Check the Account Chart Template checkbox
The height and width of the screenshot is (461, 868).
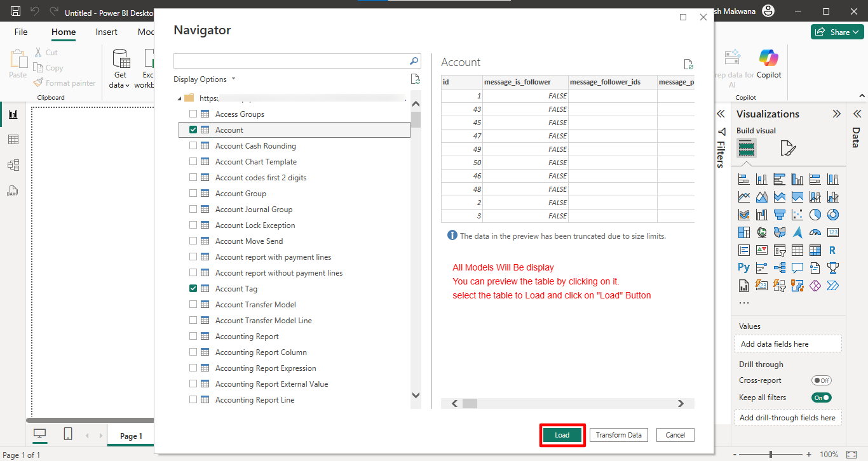(193, 161)
